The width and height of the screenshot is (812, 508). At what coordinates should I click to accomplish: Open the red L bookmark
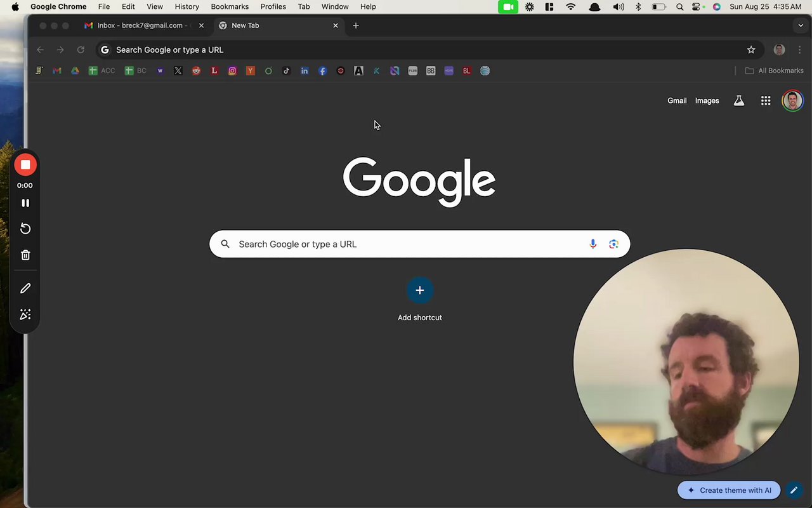[x=214, y=70]
